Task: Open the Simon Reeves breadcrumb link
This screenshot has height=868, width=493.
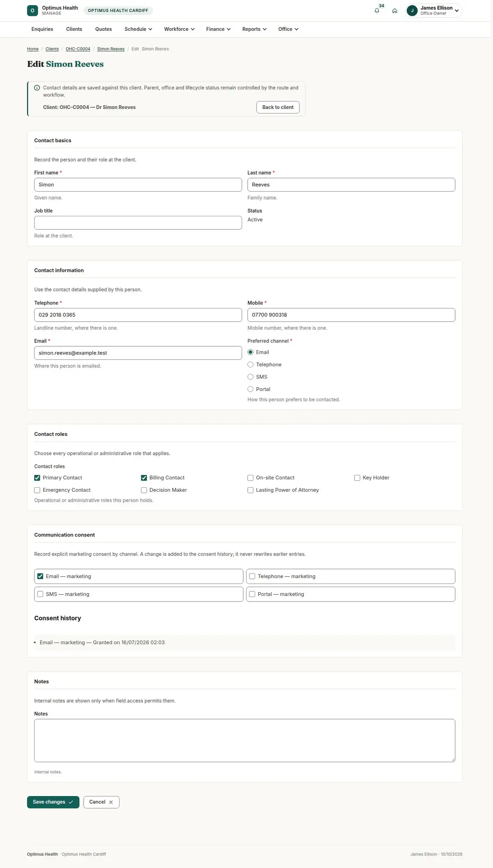Action: coord(111,49)
